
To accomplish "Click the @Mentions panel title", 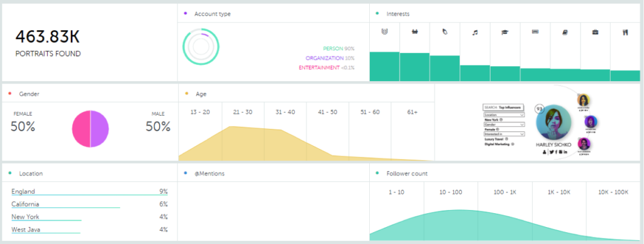I will point(209,174).
